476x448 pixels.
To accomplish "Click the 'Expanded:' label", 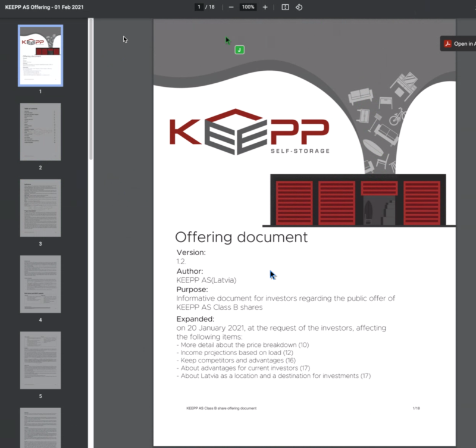I will (195, 319).
